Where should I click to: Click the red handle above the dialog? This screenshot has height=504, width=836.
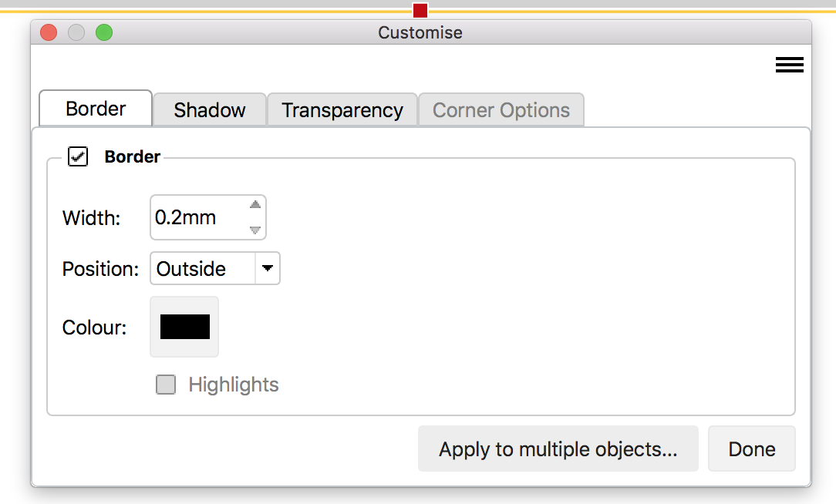[x=420, y=10]
